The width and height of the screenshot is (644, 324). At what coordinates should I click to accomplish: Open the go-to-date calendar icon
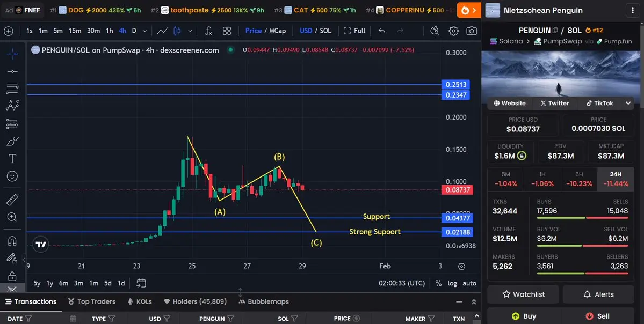click(x=141, y=283)
